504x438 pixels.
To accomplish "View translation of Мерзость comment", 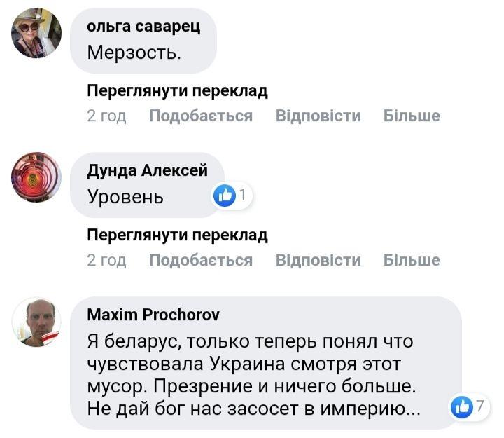I will click(x=177, y=91).
